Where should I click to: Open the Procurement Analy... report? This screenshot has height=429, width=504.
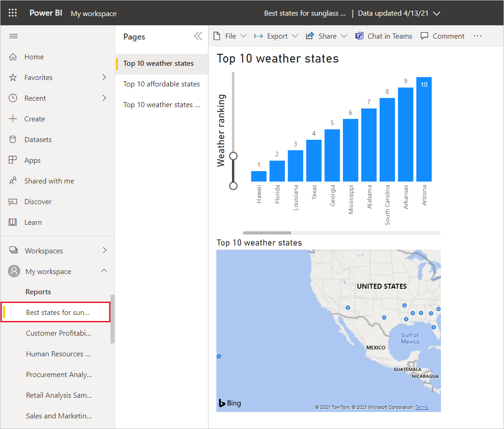(59, 374)
